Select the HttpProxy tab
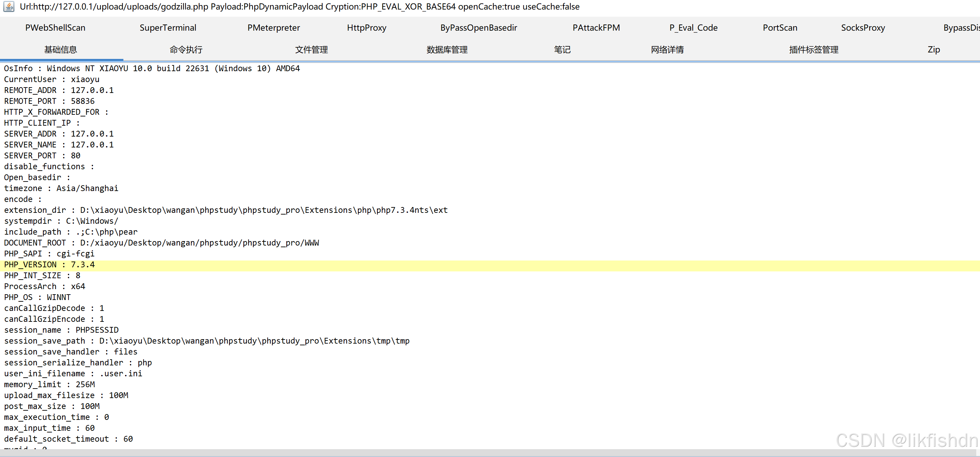The width and height of the screenshot is (980, 457). [x=366, y=28]
